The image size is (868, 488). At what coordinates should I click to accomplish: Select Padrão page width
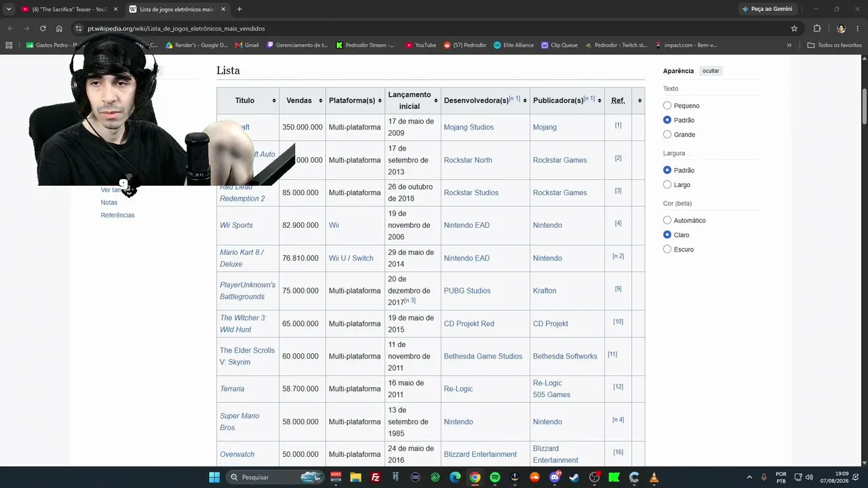click(x=667, y=170)
